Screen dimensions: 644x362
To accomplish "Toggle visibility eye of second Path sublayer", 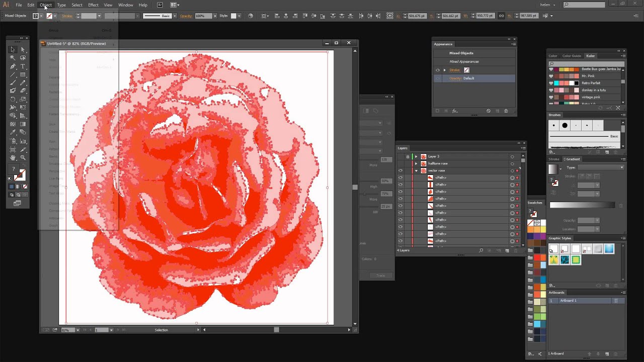I will coord(400,185).
